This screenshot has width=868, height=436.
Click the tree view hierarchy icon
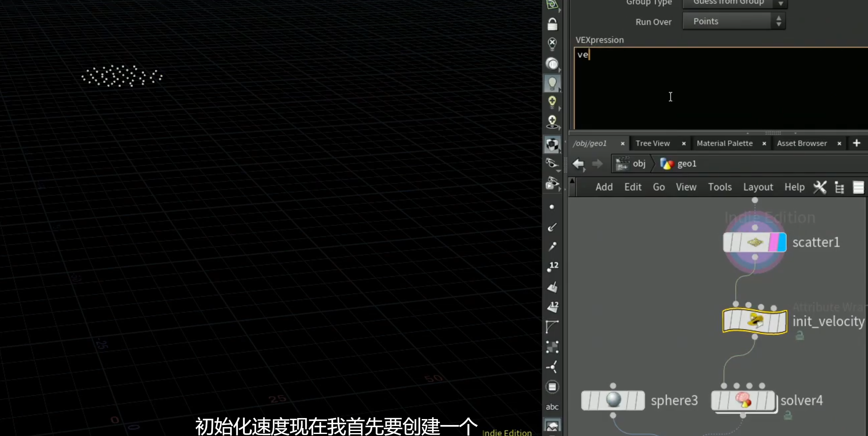tap(839, 188)
